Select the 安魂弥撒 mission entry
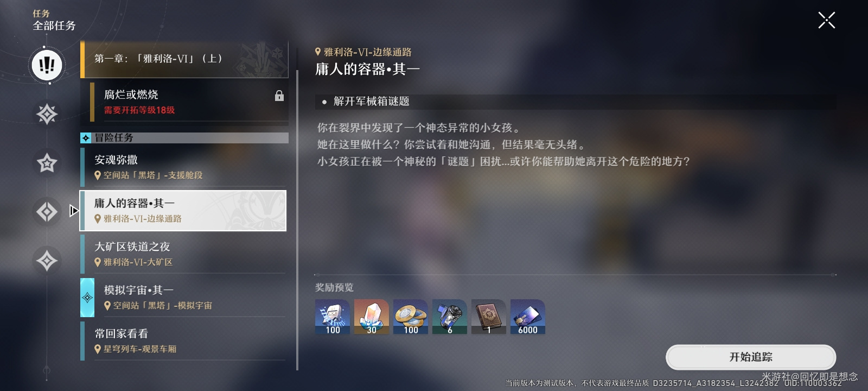The width and height of the screenshot is (868, 391). click(x=183, y=167)
